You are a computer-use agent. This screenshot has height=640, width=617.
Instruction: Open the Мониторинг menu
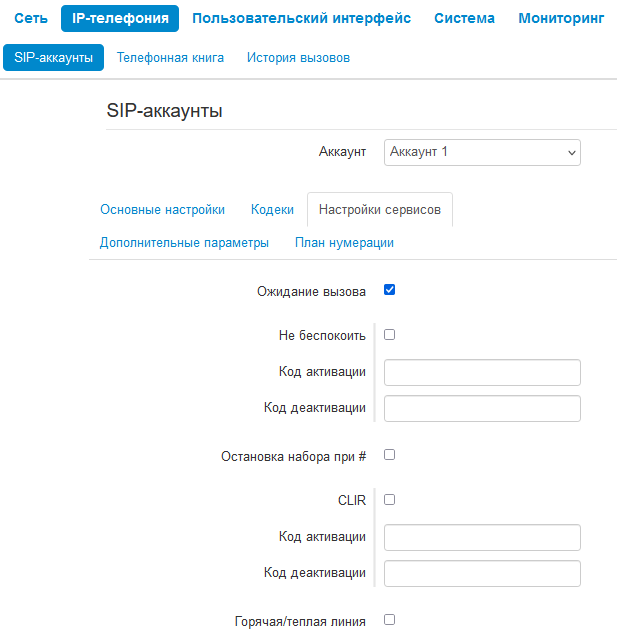click(x=561, y=18)
